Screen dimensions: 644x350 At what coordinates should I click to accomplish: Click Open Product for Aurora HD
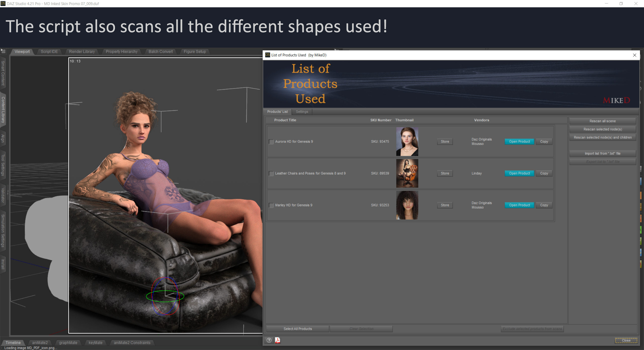coord(519,142)
